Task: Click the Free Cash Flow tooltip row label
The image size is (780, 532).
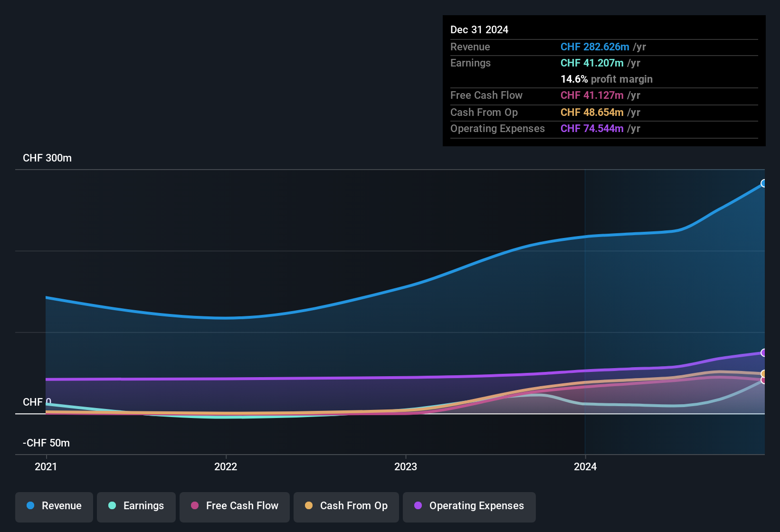Action: click(x=486, y=95)
